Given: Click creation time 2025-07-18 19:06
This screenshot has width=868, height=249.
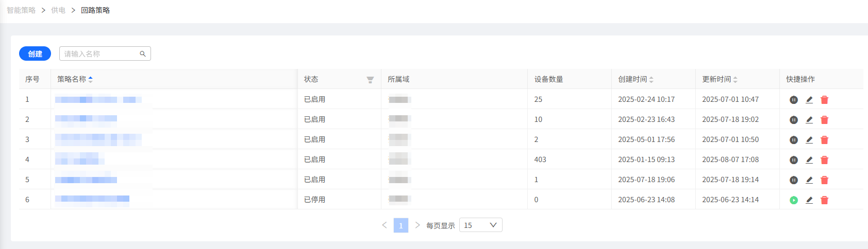Looking at the screenshot, I should coord(646,180).
